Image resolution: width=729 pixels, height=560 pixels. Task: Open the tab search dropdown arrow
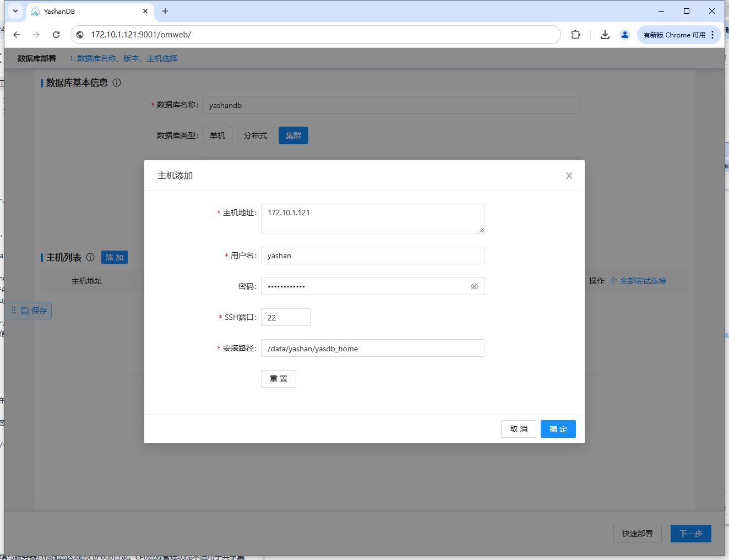(15, 11)
